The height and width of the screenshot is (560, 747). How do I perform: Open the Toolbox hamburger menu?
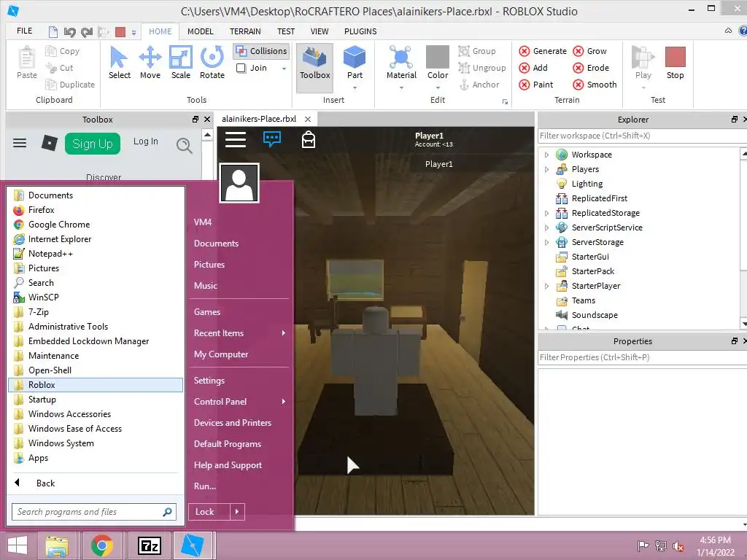tap(20, 143)
